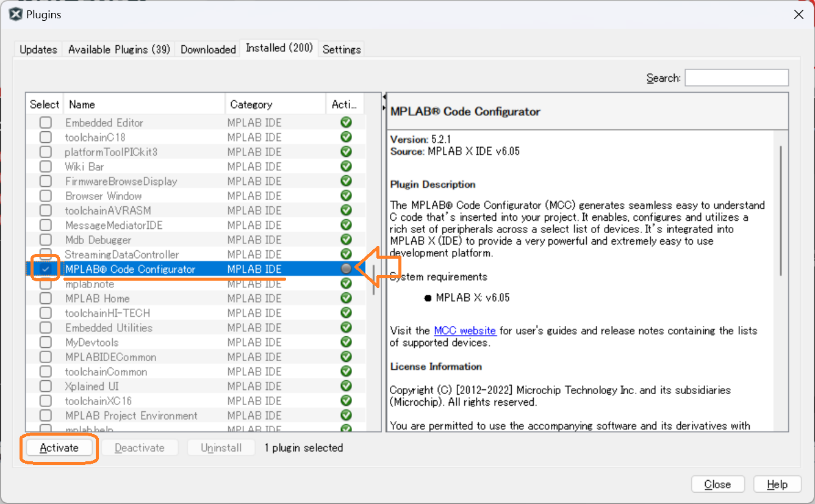Select the toolchainXC16 plugin row
815x504 pixels.
click(195, 401)
